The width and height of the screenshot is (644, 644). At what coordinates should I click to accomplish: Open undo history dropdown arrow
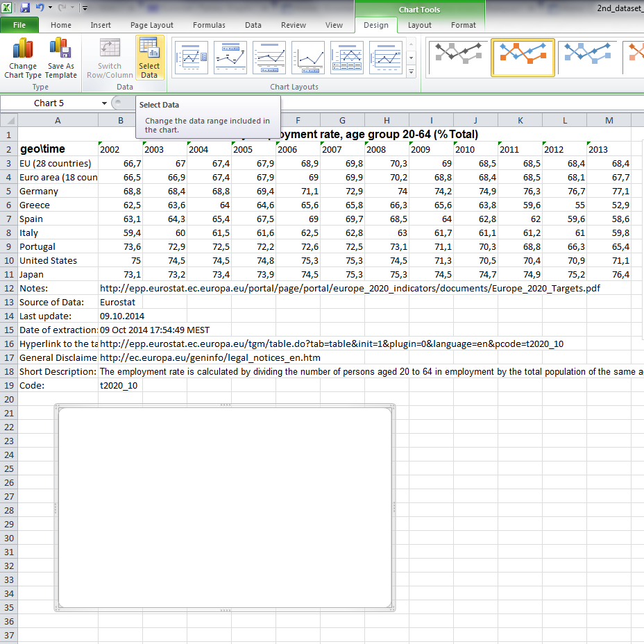click(x=50, y=8)
